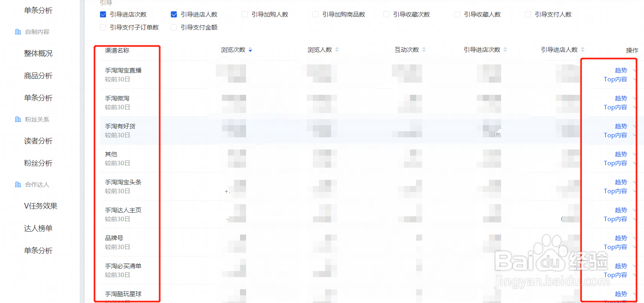Enable the 引导支付子订单数 checkbox
Screen dimensions: 644x303
pos(103,28)
